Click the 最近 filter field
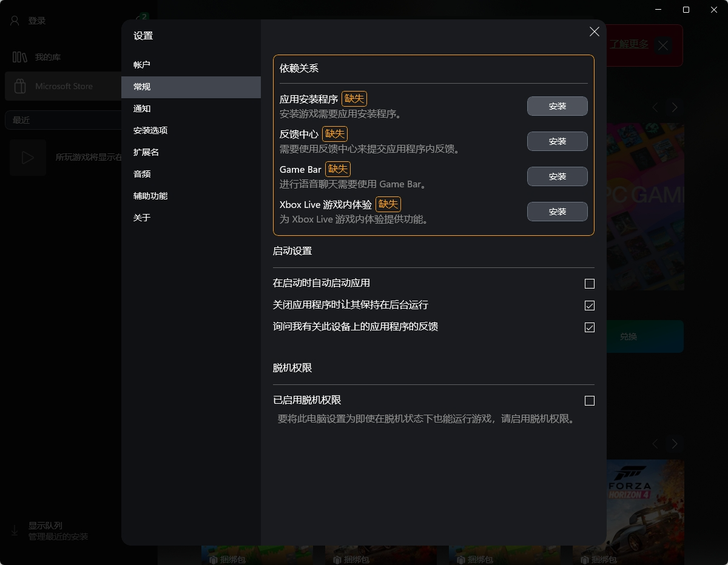Image resolution: width=728 pixels, height=565 pixels. pos(64,120)
